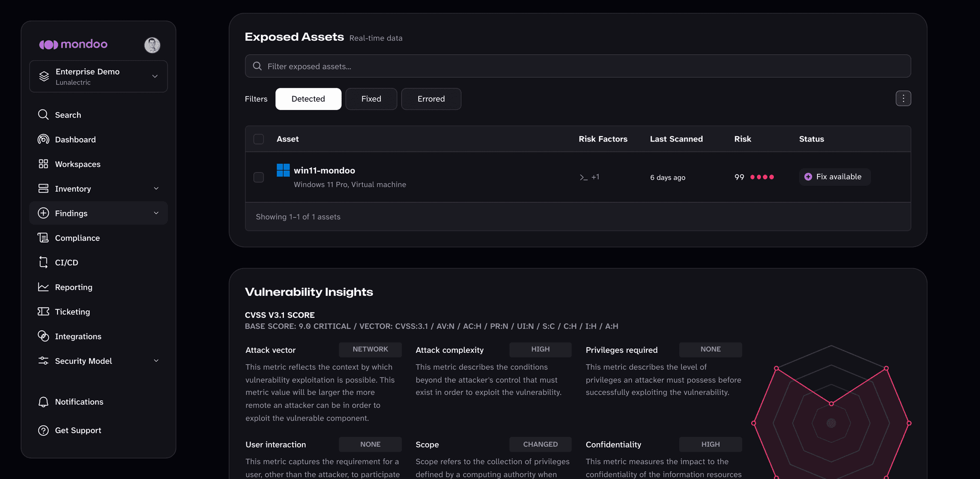This screenshot has height=479, width=980.
Task: Click the Workspaces grid icon
Action: (x=43, y=164)
